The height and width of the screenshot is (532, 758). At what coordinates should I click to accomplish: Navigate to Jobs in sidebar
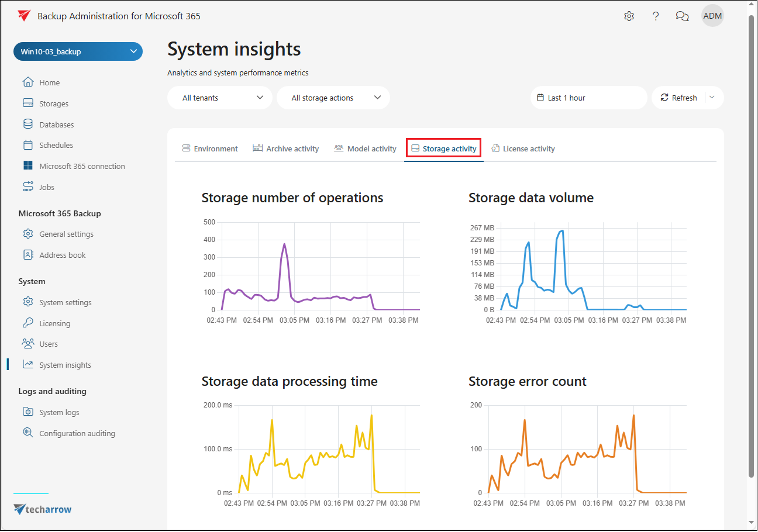(x=47, y=187)
